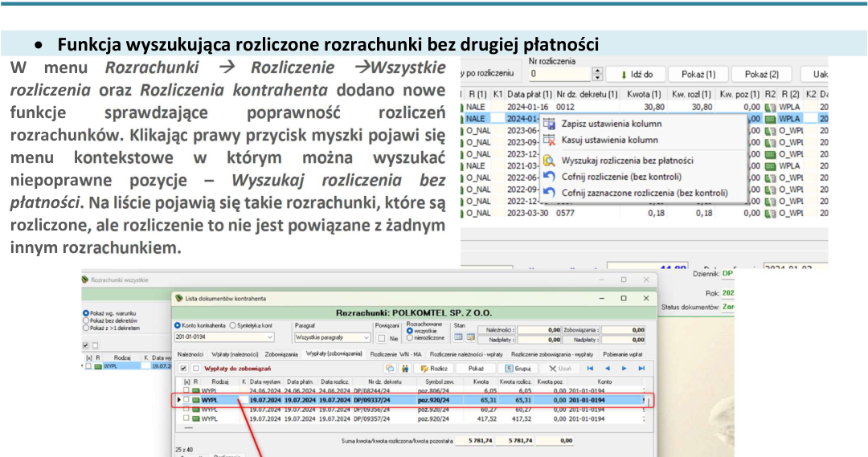Click the Nr rozliczenia input field
The width and height of the screenshot is (868, 457).
(x=559, y=74)
